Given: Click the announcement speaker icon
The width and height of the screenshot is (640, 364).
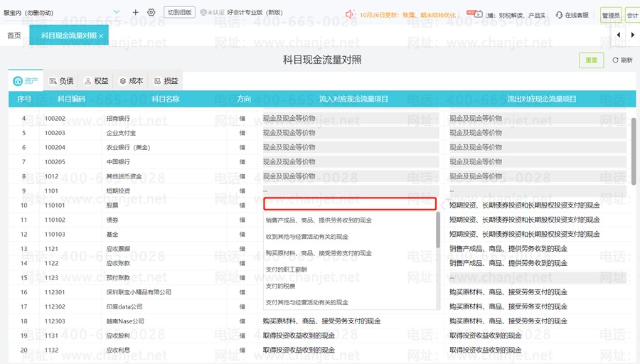Looking at the screenshot, I should pos(350,14).
